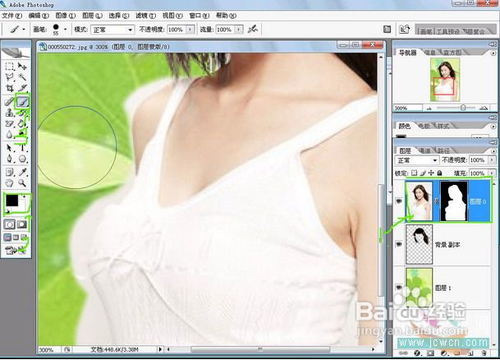
Task: Select the Path Selection arrow tool
Action: click(x=10, y=147)
